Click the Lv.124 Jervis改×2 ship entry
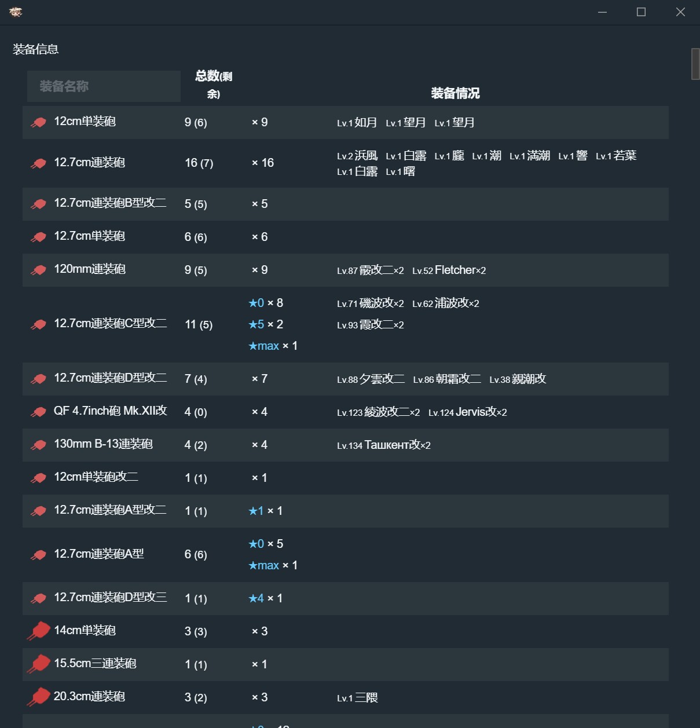The height and width of the screenshot is (728, 700). pyautogui.click(x=467, y=412)
